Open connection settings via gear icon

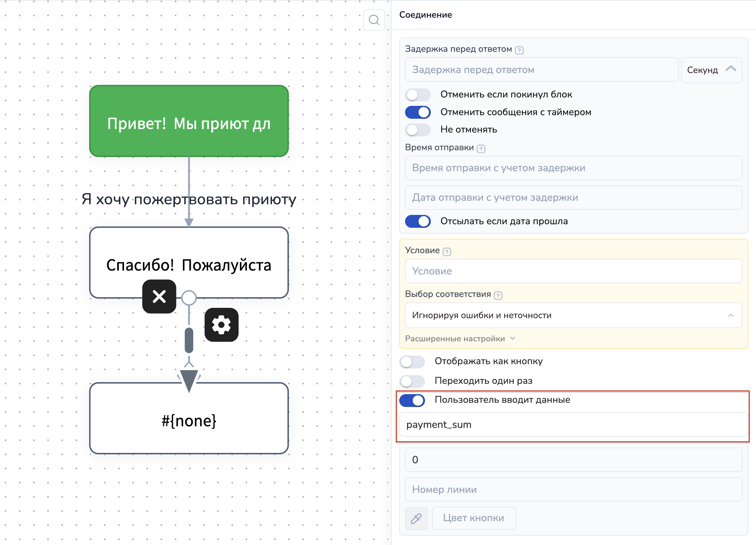[x=221, y=325]
